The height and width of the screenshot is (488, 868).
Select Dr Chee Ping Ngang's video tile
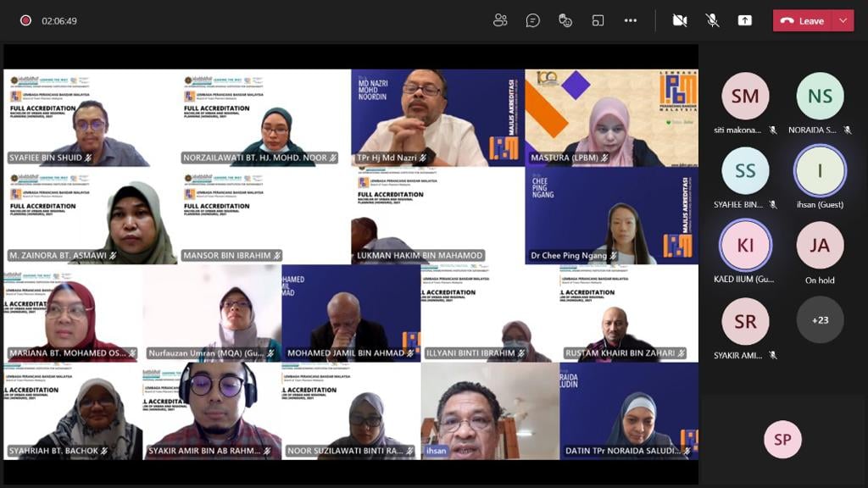pos(611,216)
